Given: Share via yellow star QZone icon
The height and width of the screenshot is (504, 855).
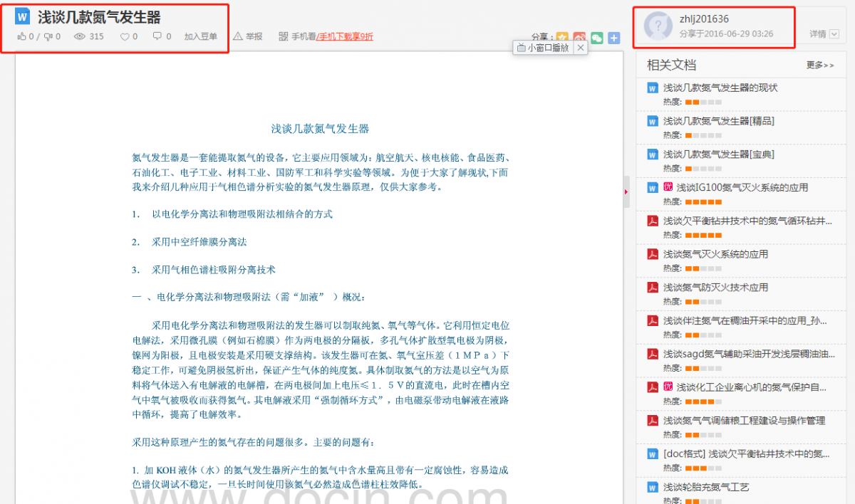Looking at the screenshot, I should pyautogui.click(x=562, y=38).
